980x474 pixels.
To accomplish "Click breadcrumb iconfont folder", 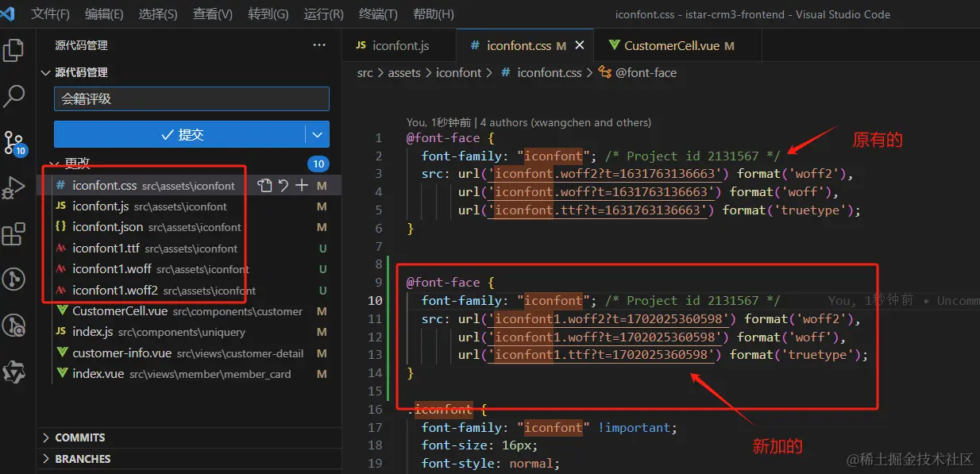I will coord(459,72).
